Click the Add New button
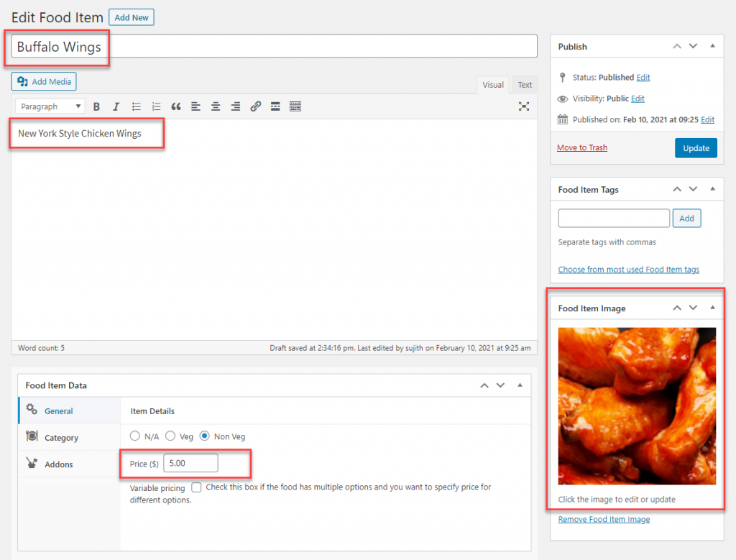Screen dimensions: 736x560 click(x=132, y=17)
